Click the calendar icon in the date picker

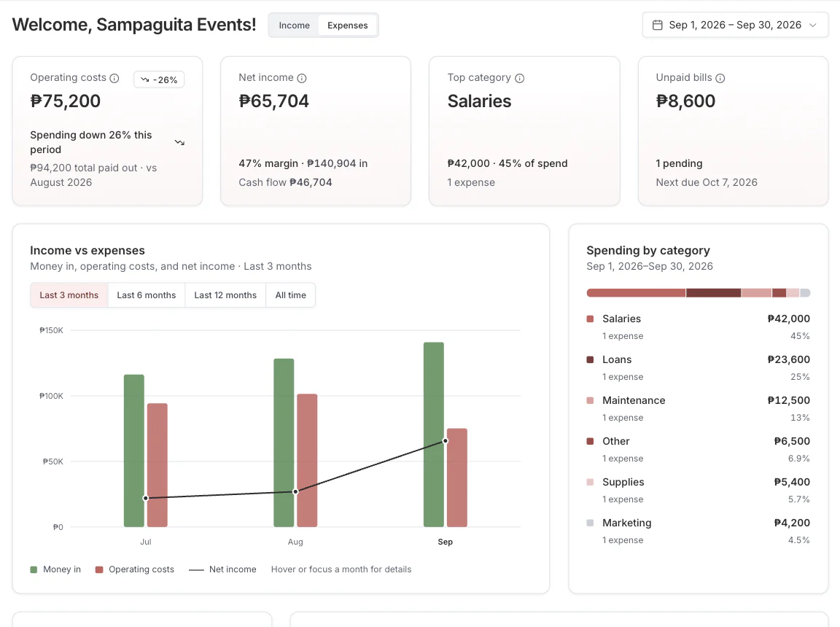pyautogui.click(x=657, y=26)
